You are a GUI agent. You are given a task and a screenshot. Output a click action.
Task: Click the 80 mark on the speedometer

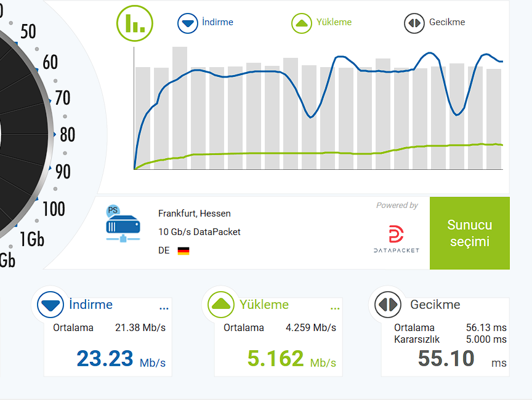(68, 135)
